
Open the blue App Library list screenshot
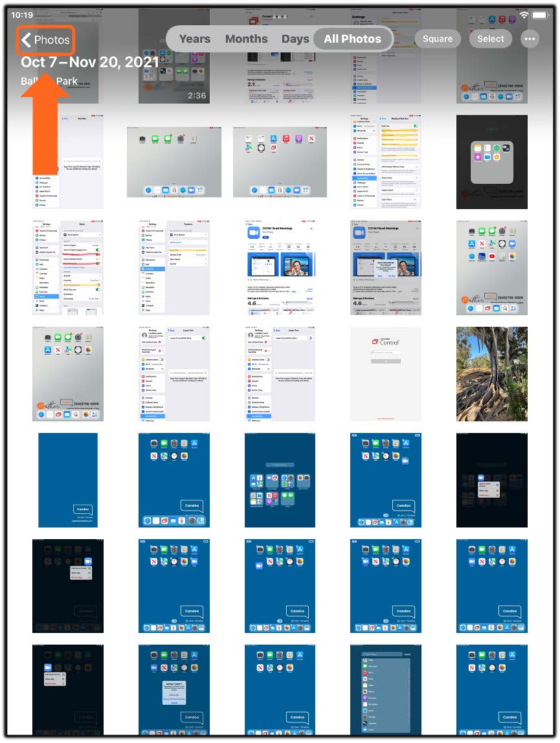click(385, 689)
